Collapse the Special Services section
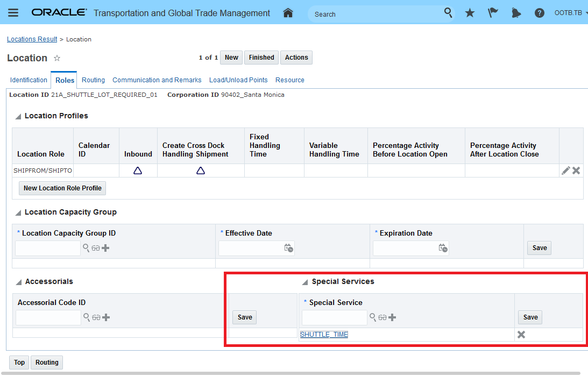Image resolution: width=588 pixels, height=376 pixels. point(305,282)
